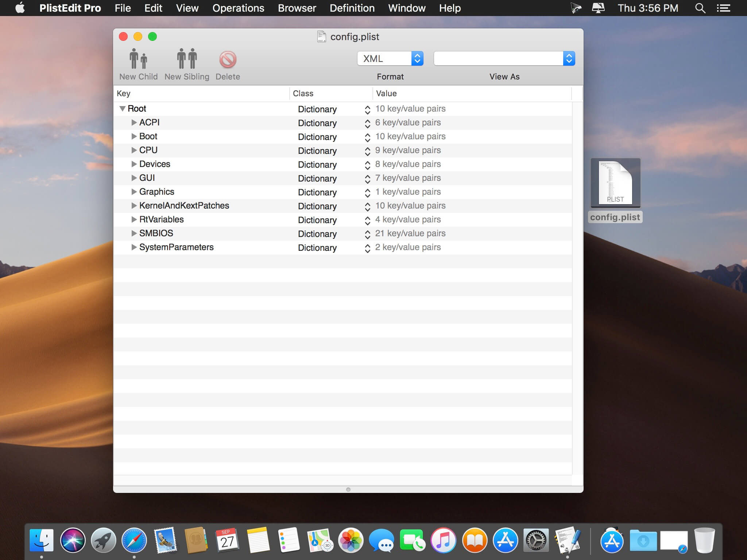
Task: Open Notification Center
Action: coord(724,8)
